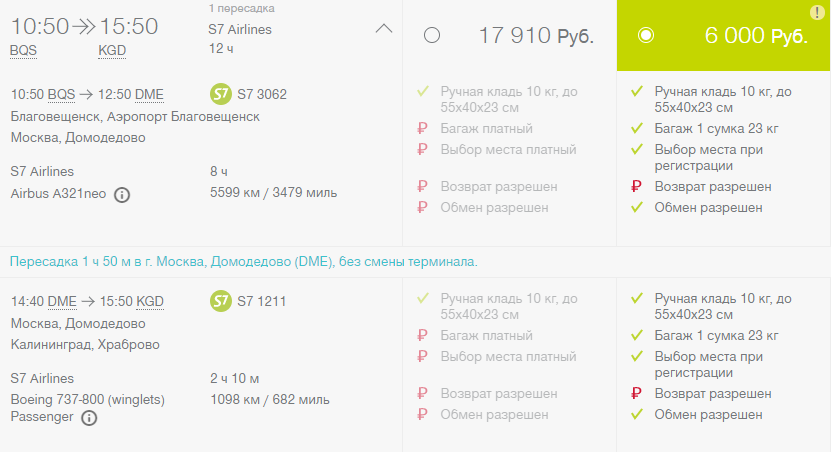Click the Пересадка 1 ч 50 м transfer notice

pyautogui.click(x=244, y=262)
